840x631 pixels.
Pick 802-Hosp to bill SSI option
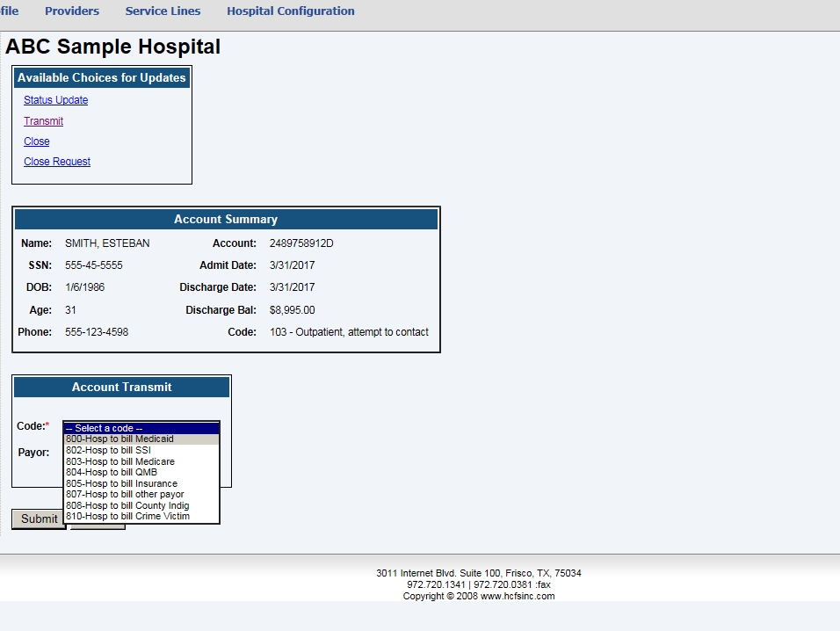point(141,450)
